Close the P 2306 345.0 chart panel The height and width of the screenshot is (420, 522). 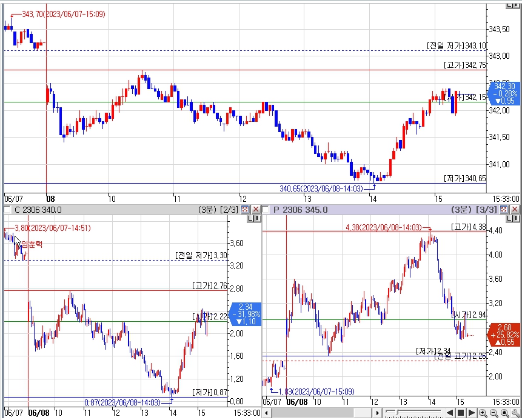coord(515,210)
